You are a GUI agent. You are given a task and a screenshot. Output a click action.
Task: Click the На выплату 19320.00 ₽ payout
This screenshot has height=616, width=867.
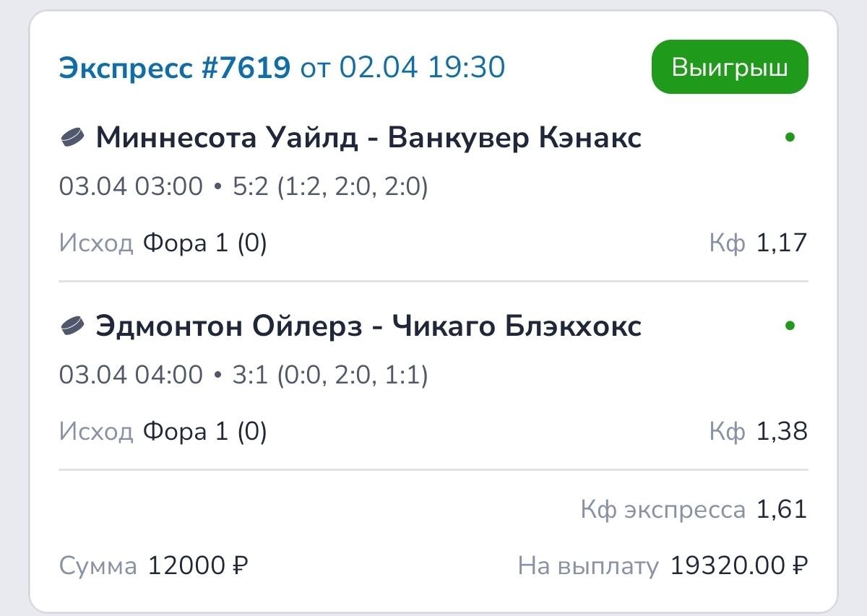pyautogui.click(x=738, y=565)
